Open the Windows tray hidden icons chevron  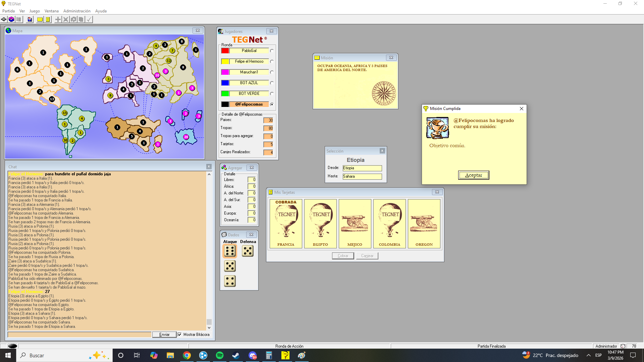(589, 355)
